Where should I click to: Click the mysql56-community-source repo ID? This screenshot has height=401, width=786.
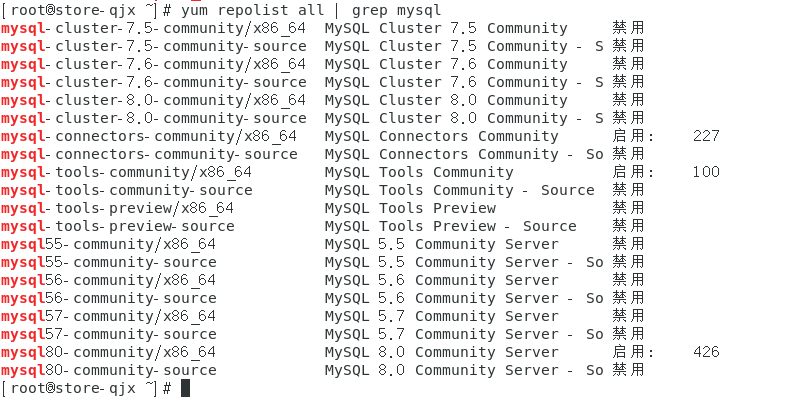109,298
